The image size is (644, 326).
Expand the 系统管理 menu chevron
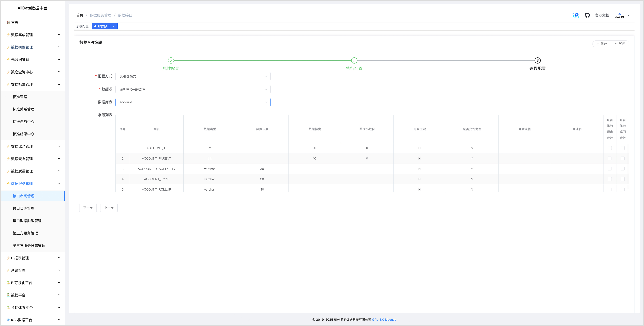click(59, 270)
